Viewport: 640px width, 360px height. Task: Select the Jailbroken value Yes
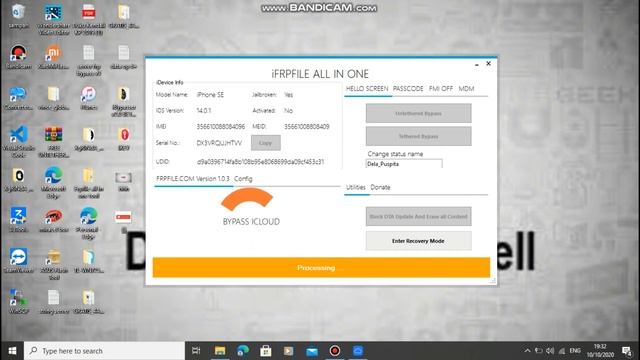[x=289, y=95]
